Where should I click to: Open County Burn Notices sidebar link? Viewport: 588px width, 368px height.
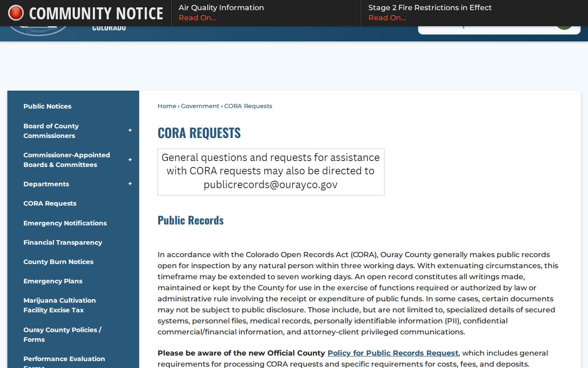click(58, 262)
